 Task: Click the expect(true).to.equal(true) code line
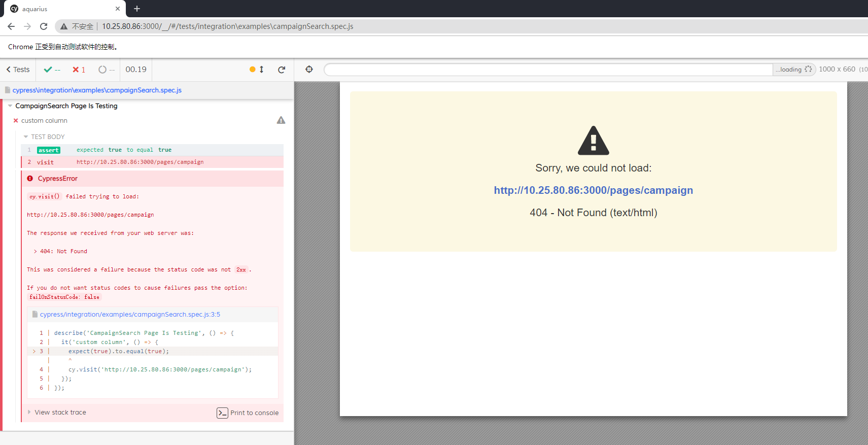tap(119, 351)
